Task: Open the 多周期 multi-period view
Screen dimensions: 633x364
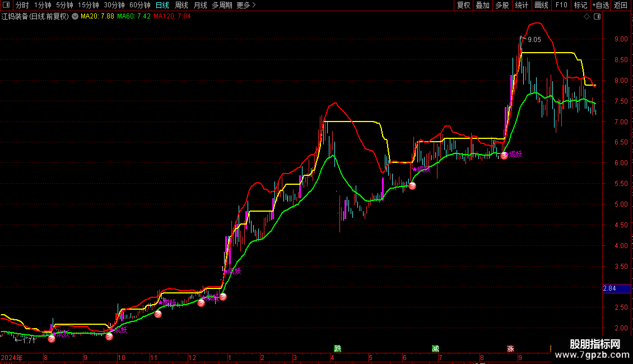Action: pos(222,5)
